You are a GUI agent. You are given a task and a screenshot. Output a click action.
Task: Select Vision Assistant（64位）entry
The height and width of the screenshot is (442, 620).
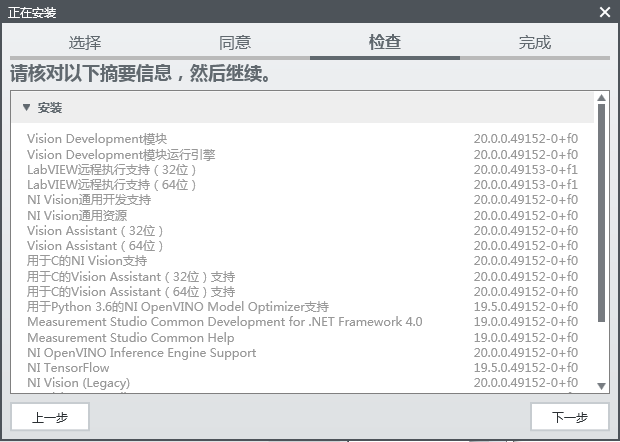pyautogui.click(x=95, y=246)
